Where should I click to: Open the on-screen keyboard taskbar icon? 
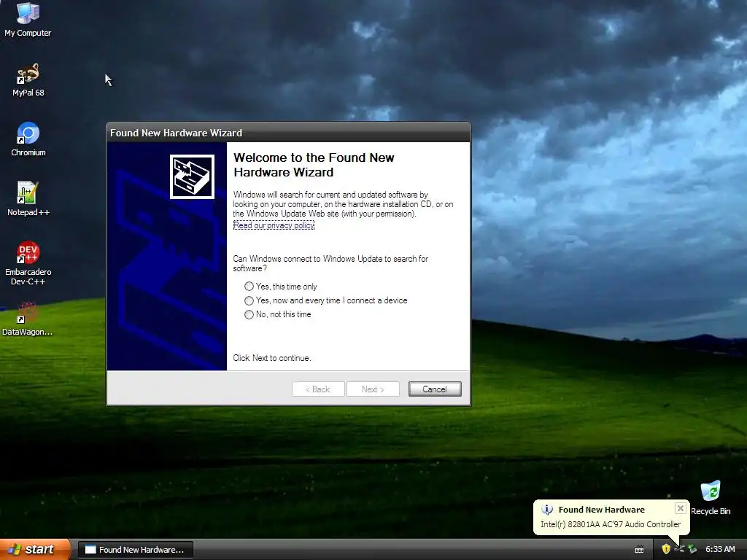click(x=639, y=550)
